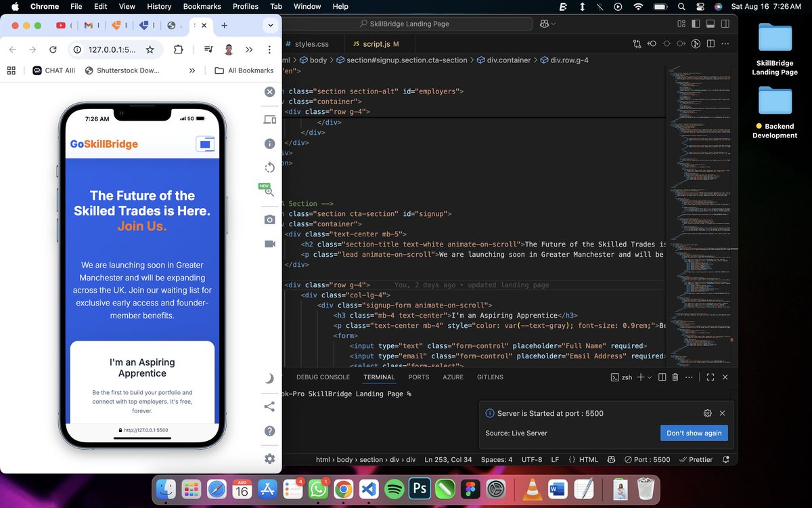Open the notification settings gear
Screen dimensions: 812x508
click(707, 413)
